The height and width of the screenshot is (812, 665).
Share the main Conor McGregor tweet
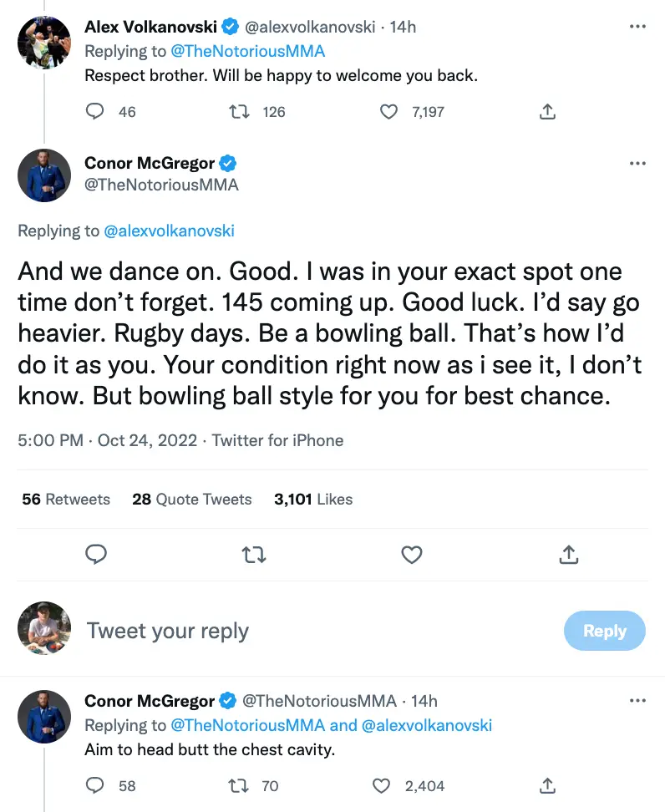click(x=568, y=554)
